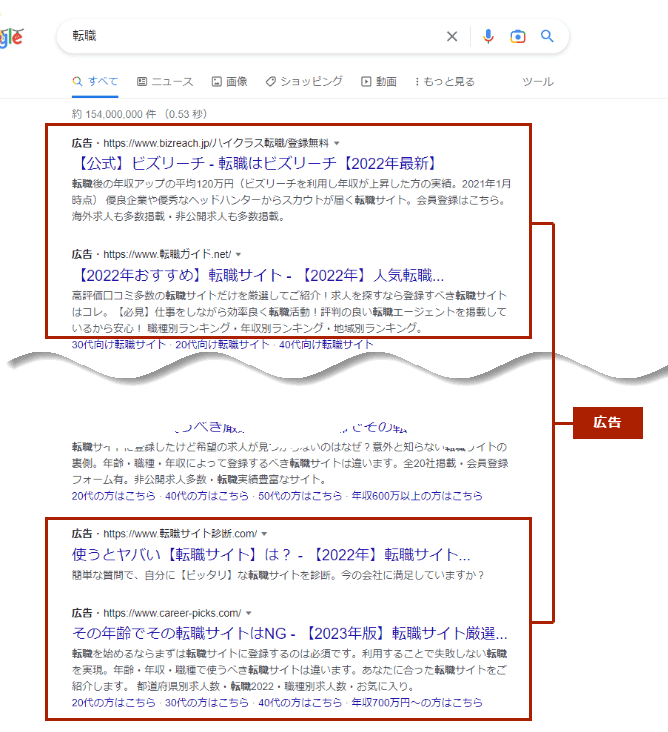This screenshot has height=732, width=668.
Task: Follow the 30代向け転職サイト sitelink
Action: tap(119, 345)
